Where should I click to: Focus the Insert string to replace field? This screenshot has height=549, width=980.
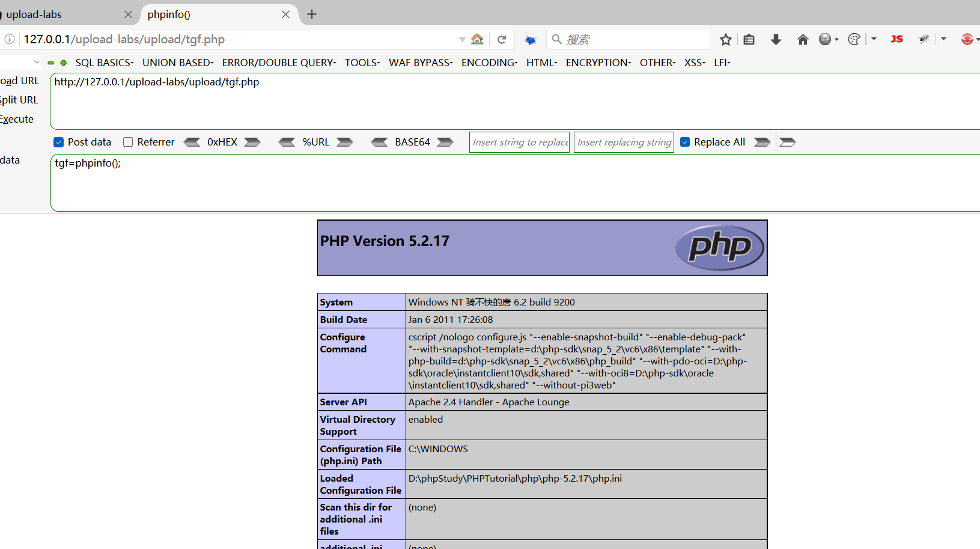pos(519,142)
